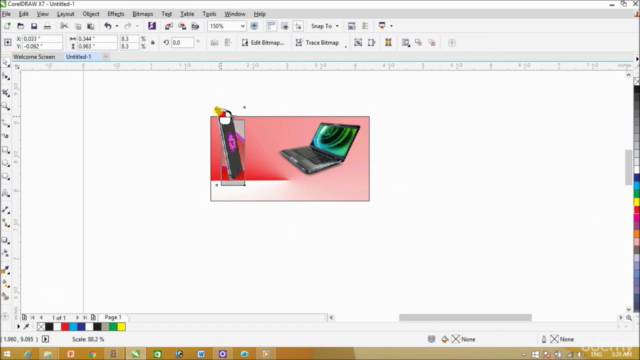Toggle Show Rulers button
This screenshot has width=640, height=360.
(x=271, y=26)
